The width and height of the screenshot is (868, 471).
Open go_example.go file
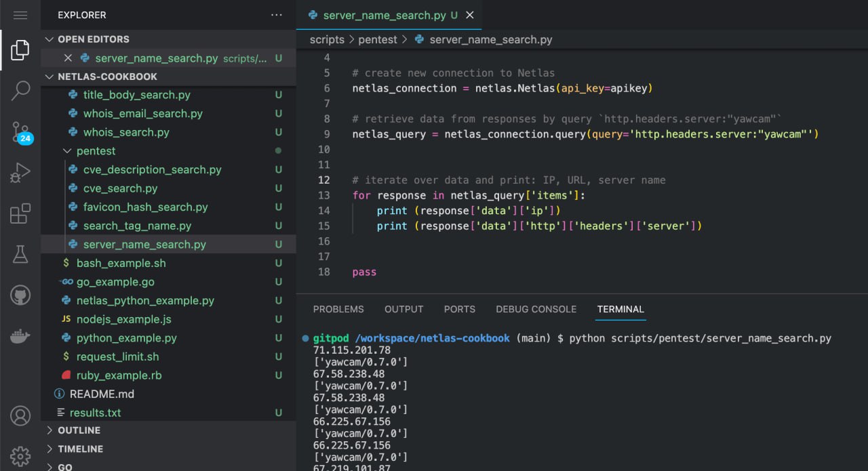(x=168, y=281)
